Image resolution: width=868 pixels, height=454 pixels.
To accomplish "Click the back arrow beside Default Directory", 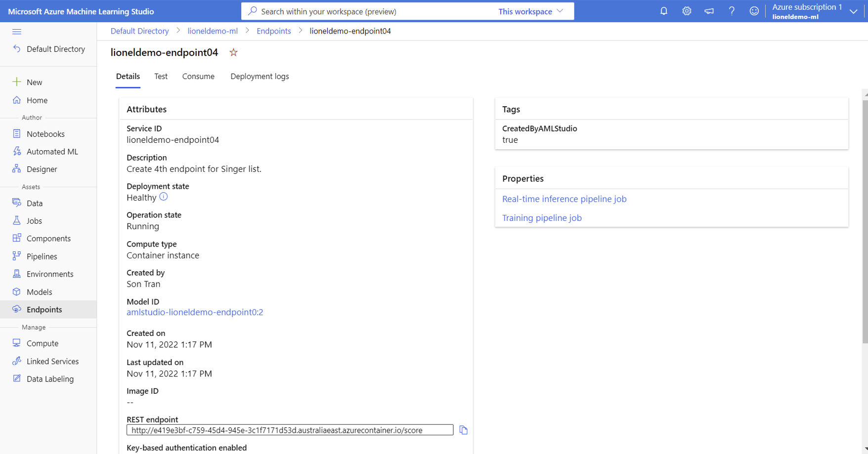I will click(x=17, y=48).
